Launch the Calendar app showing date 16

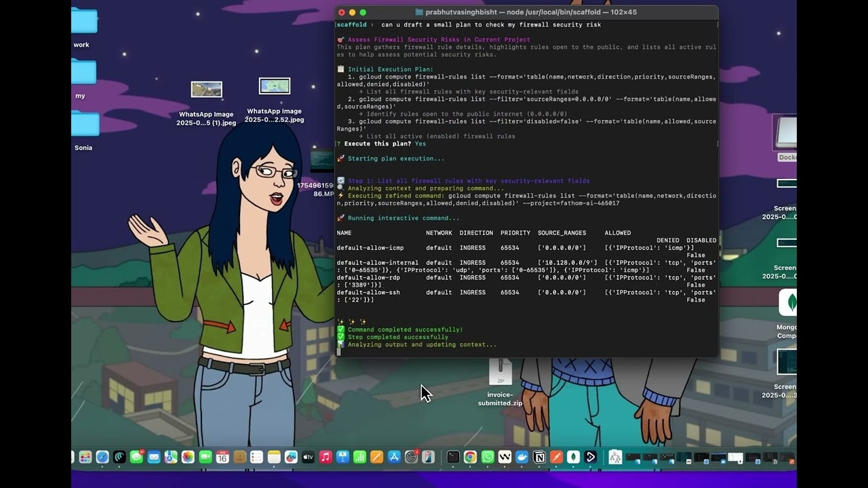(x=222, y=457)
